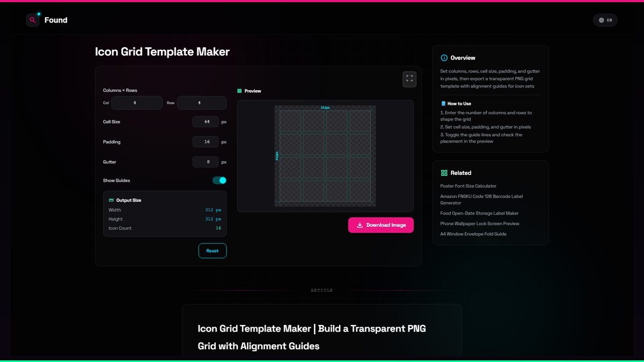Open the EN language selector
644x362 pixels.
click(605, 20)
